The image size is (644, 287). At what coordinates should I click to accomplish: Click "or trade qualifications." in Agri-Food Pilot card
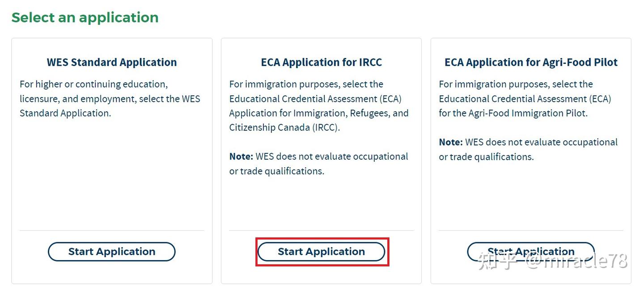click(x=486, y=157)
